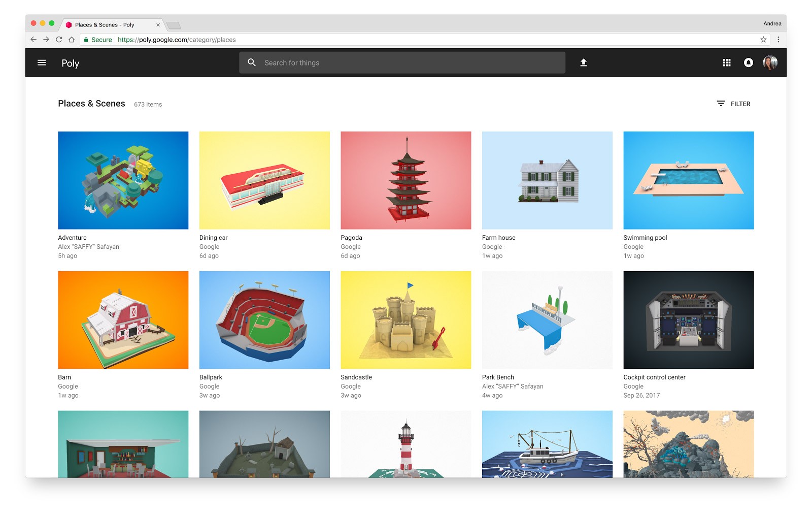Open the Pagoda model thumbnail

click(405, 180)
